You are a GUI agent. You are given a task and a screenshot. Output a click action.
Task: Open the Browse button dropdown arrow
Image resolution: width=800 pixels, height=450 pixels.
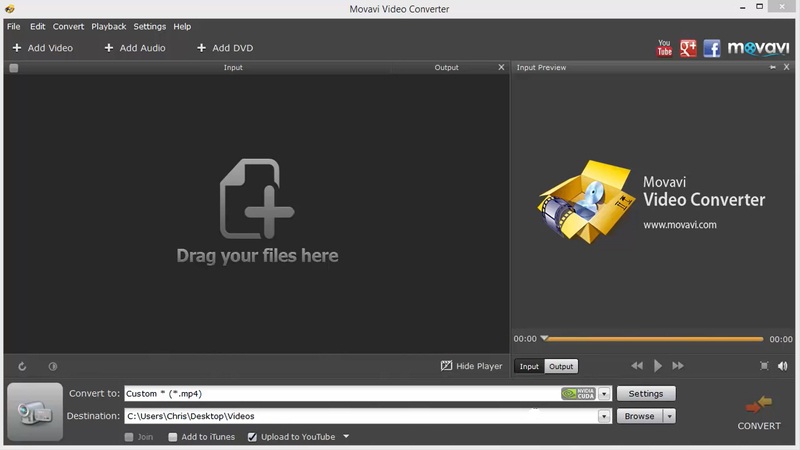(x=669, y=416)
